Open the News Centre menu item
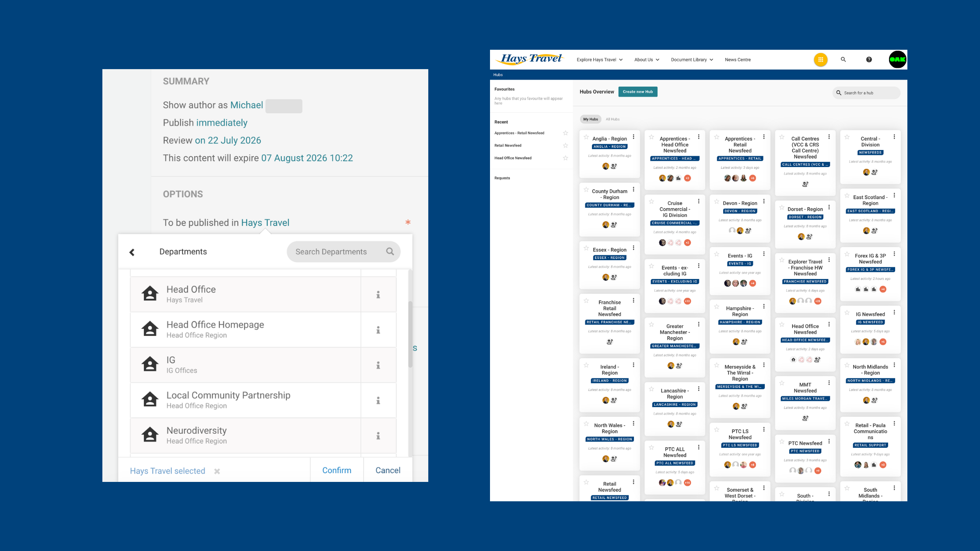This screenshot has height=551, width=980. 738,60
